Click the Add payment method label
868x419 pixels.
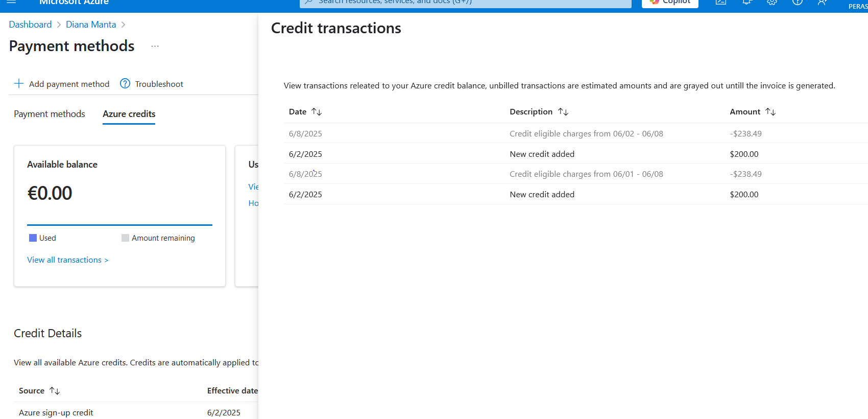tap(69, 84)
